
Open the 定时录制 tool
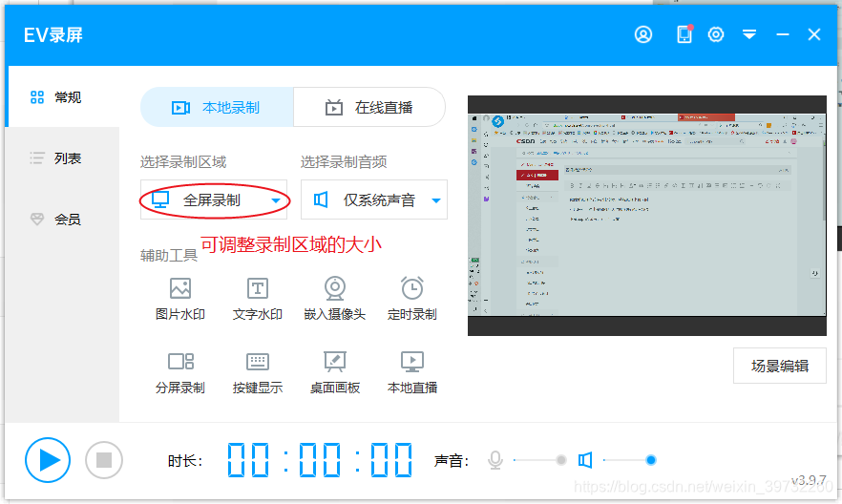[x=411, y=299]
